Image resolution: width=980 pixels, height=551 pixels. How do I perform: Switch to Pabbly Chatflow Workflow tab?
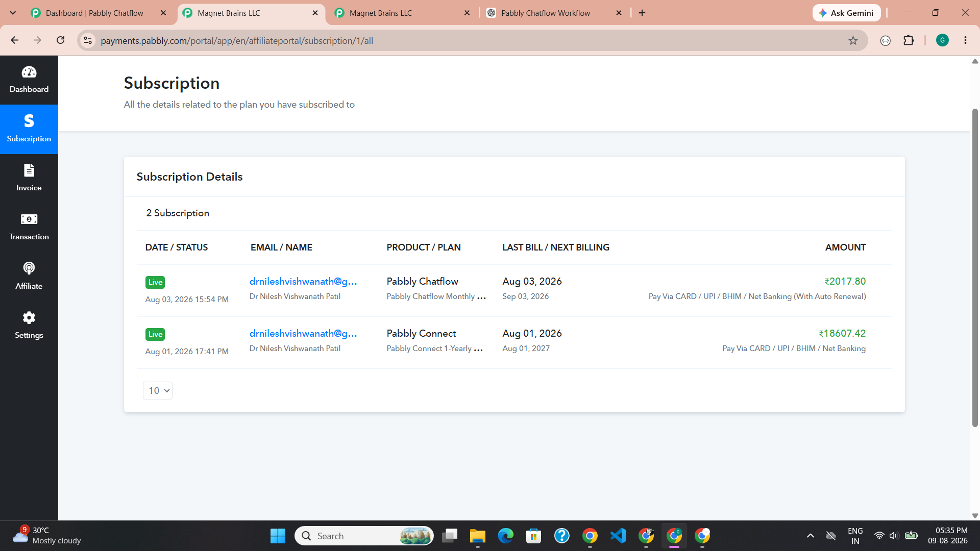click(x=545, y=13)
